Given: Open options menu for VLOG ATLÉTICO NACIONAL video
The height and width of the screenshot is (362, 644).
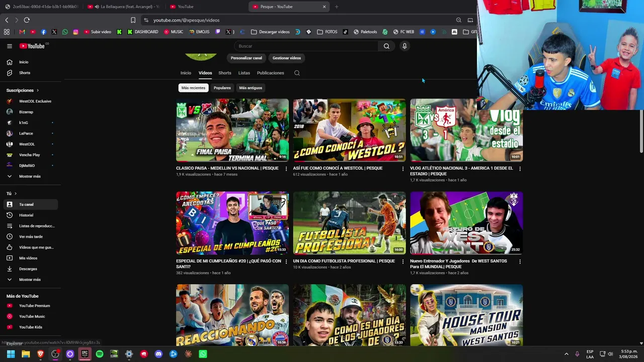Looking at the screenshot, I should [x=520, y=169].
